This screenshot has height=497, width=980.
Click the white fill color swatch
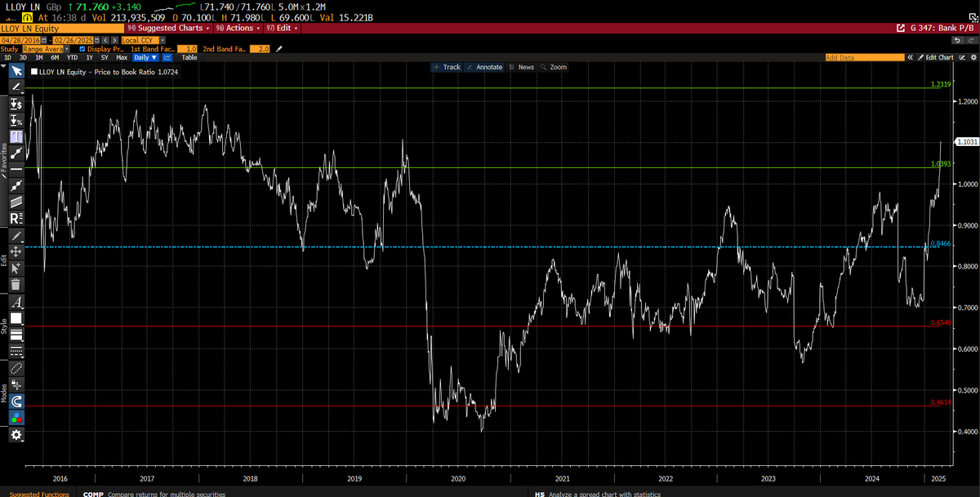click(x=16, y=318)
